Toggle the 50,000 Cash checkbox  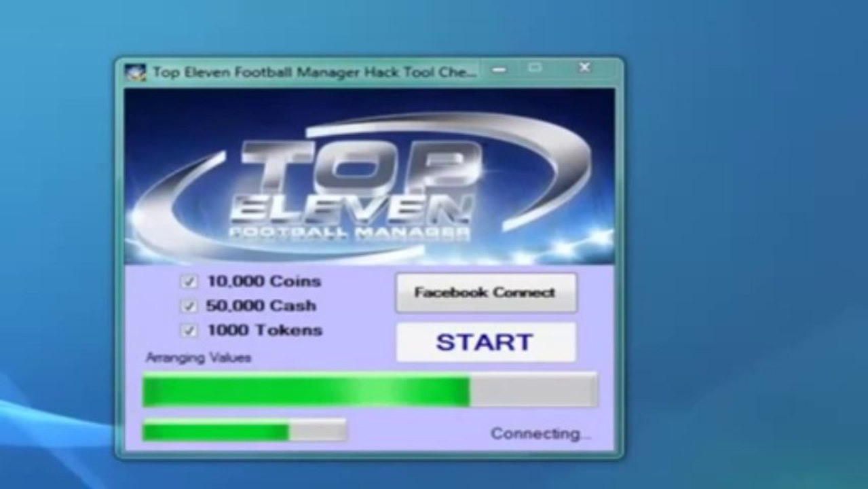click(189, 306)
